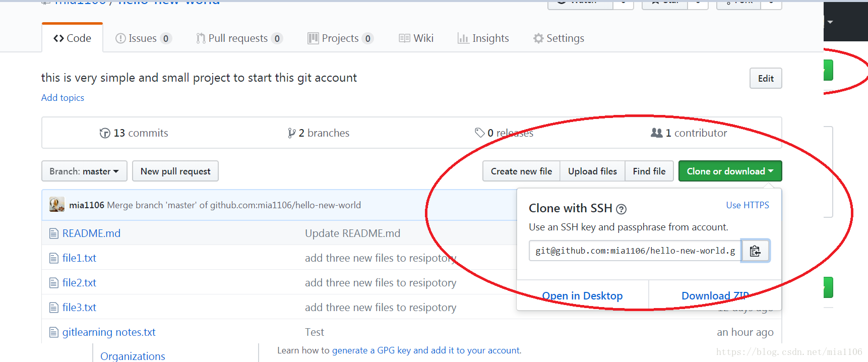Click the branches fork icon
The image size is (868, 362).
pyautogui.click(x=291, y=133)
